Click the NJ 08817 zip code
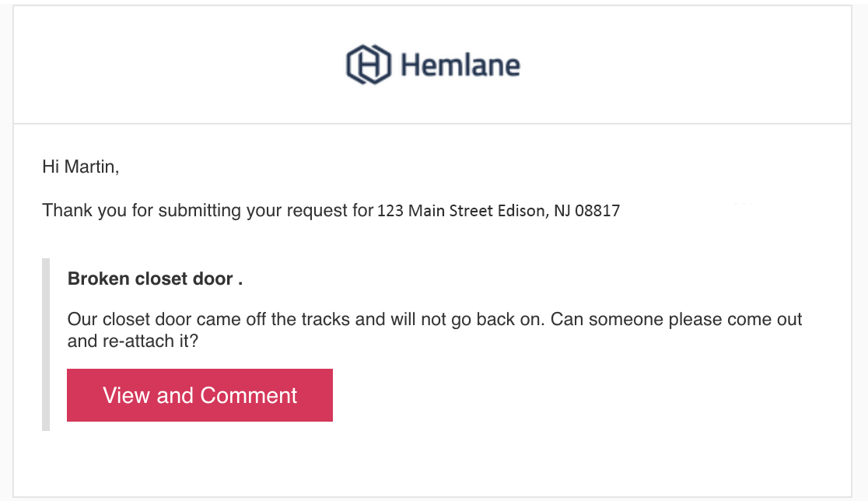Screen dimensions: 868x501 tap(586, 211)
